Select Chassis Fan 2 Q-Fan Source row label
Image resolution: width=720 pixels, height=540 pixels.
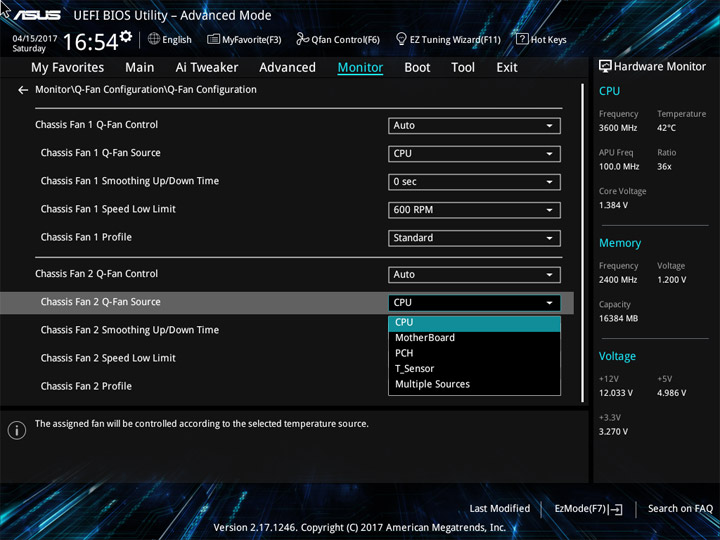[x=101, y=302]
